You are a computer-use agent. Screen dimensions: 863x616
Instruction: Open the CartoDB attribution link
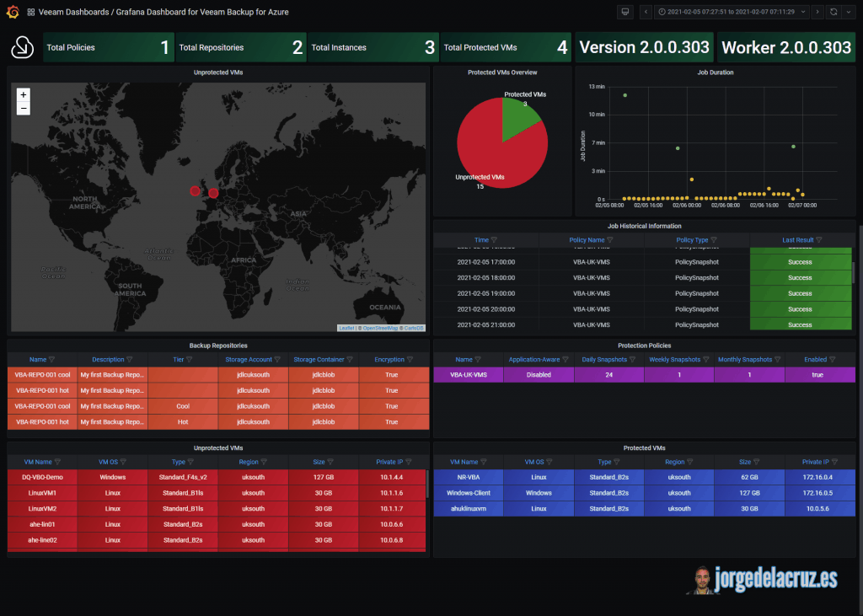coord(414,328)
